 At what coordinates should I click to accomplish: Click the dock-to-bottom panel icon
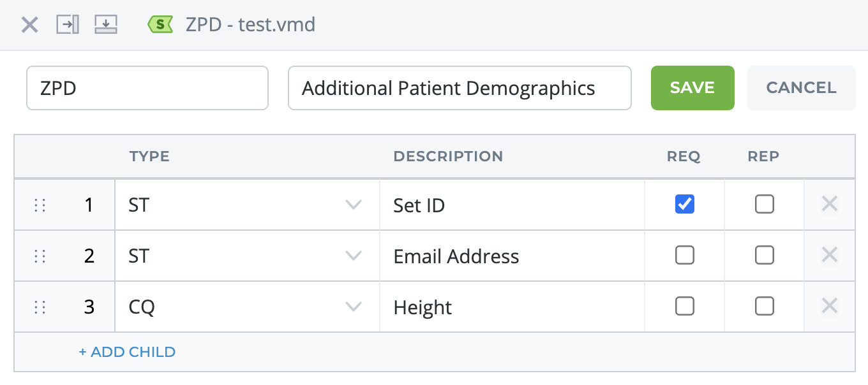[106, 25]
